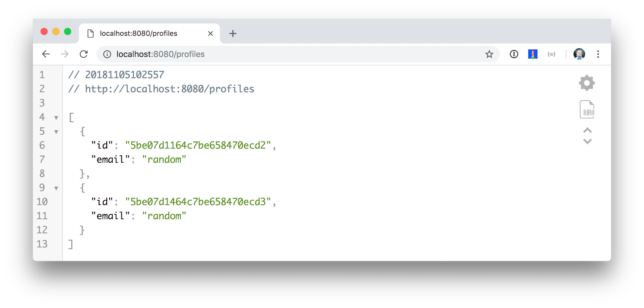Open the JSON viewer settings gear
The image size is (644, 308).
pos(587,83)
